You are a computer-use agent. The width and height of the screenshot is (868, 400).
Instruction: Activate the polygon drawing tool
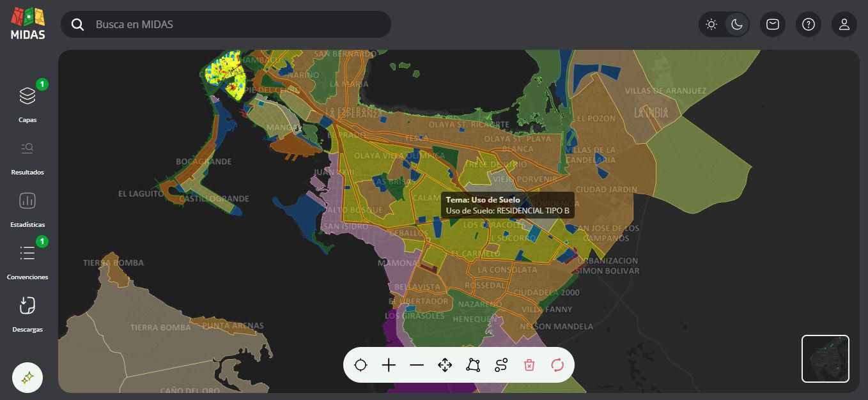tap(473, 365)
